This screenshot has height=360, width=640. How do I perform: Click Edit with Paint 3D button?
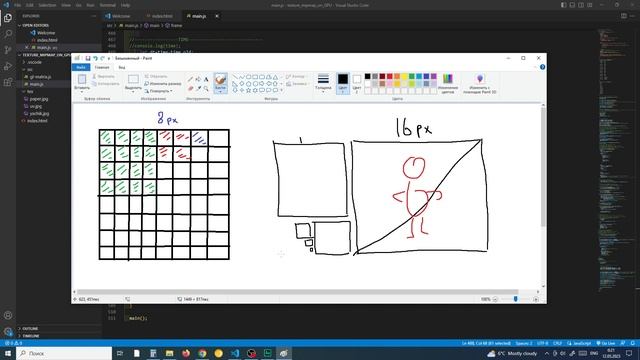480,83
